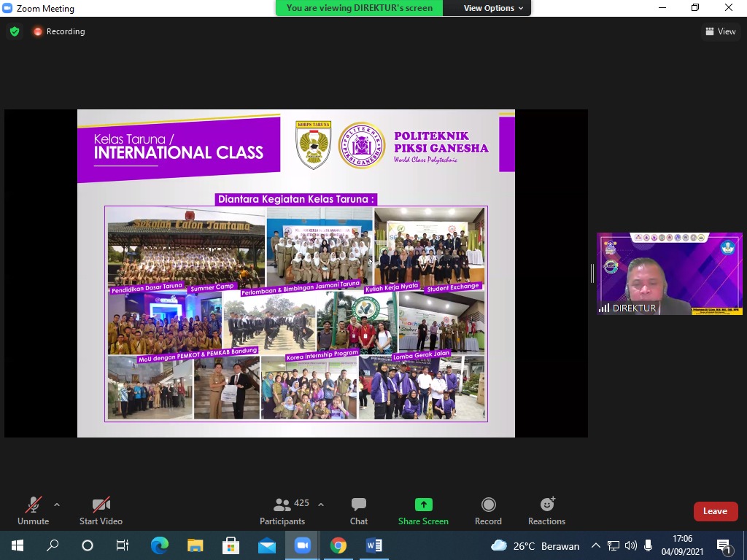The height and width of the screenshot is (560, 747).
Task: Switch to Microsoft Word in the taskbar
Action: (374, 545)
